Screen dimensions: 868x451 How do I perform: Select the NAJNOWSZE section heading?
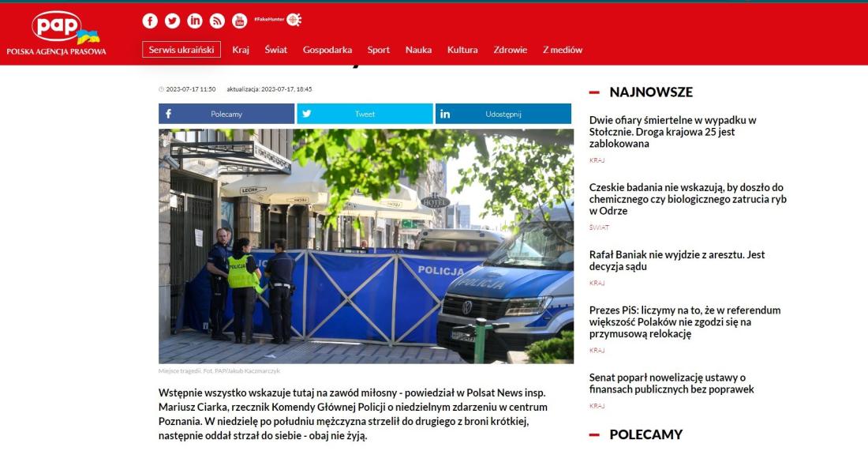coord(651,92)
